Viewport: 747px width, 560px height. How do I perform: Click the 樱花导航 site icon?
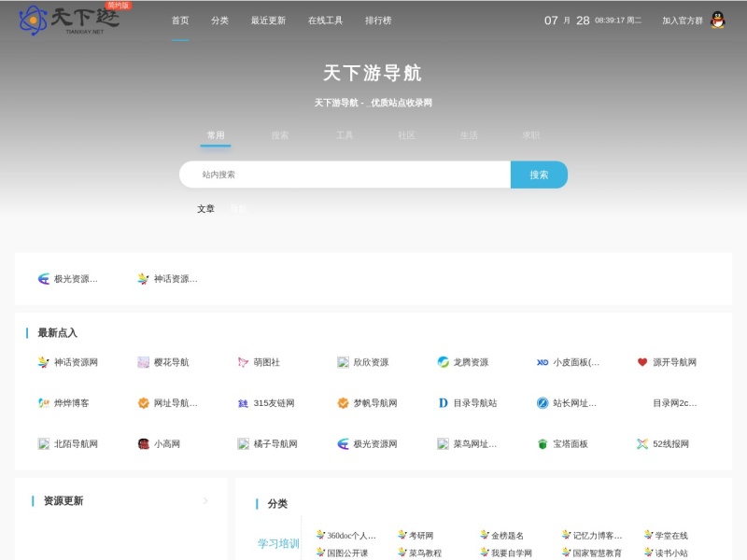click(144, 362)
